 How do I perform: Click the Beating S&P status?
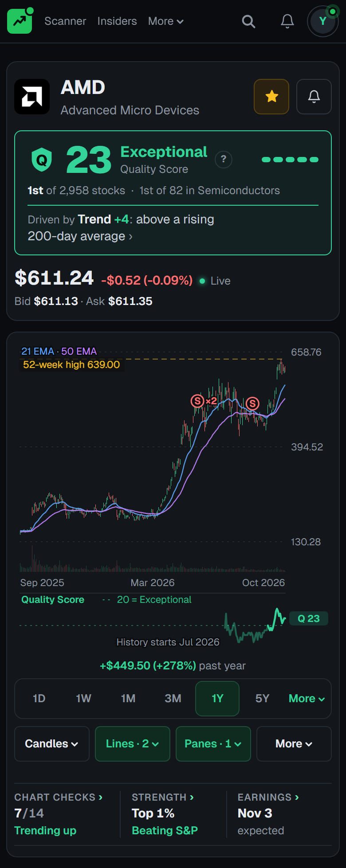[165, 830]
